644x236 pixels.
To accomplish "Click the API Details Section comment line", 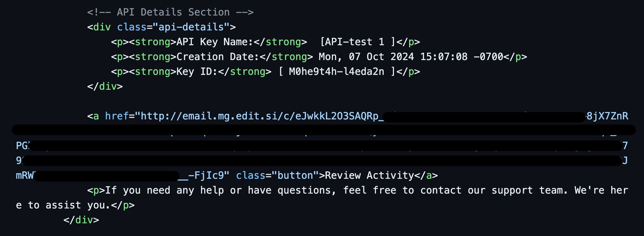I will (x=170, y=12).
